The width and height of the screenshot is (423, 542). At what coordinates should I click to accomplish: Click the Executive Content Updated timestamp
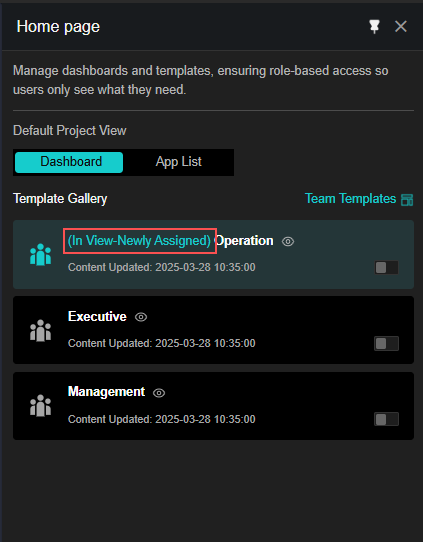pos(161,343)
